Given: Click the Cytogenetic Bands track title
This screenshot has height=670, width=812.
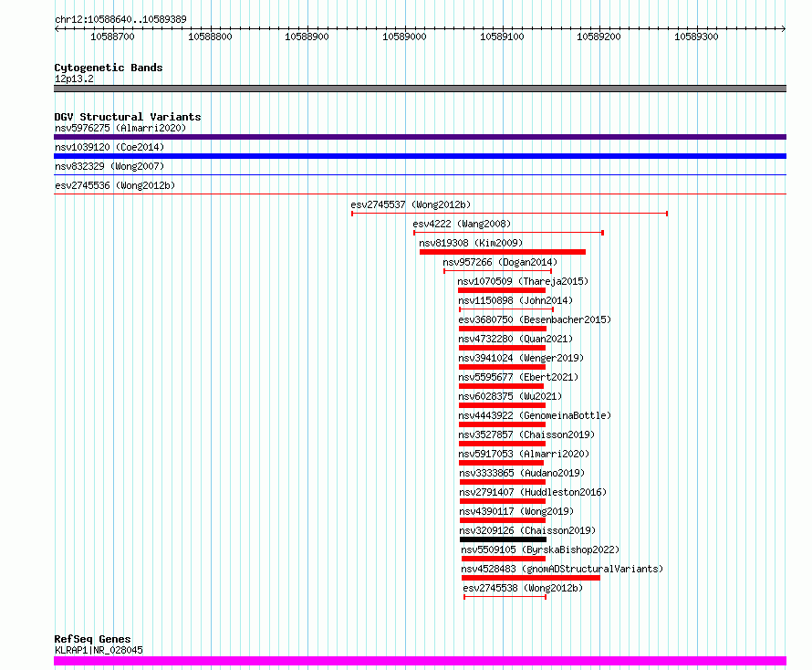Looking at the screenshot, I should click(x=109, y=68).
